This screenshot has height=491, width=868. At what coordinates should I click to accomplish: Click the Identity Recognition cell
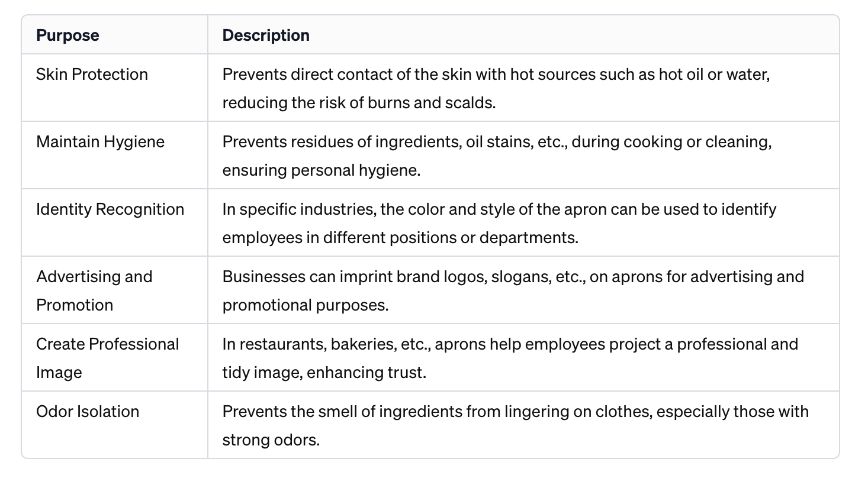point(110,209)
